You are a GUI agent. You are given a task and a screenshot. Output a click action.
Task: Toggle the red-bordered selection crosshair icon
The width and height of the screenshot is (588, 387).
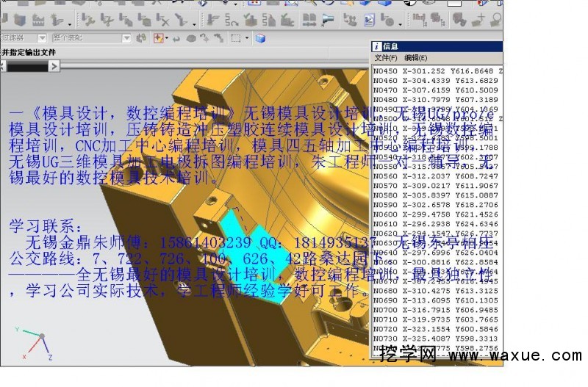[159, 38]
